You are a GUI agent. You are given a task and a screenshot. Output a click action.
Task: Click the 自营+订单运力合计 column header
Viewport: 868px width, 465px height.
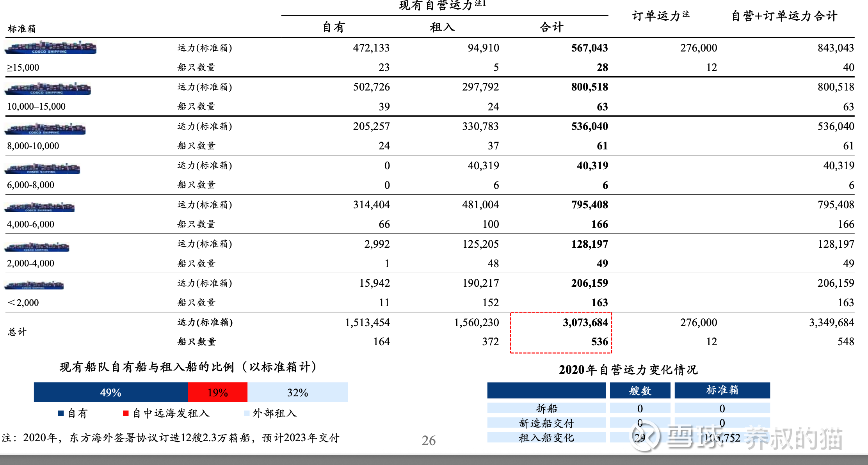[784, 16]
